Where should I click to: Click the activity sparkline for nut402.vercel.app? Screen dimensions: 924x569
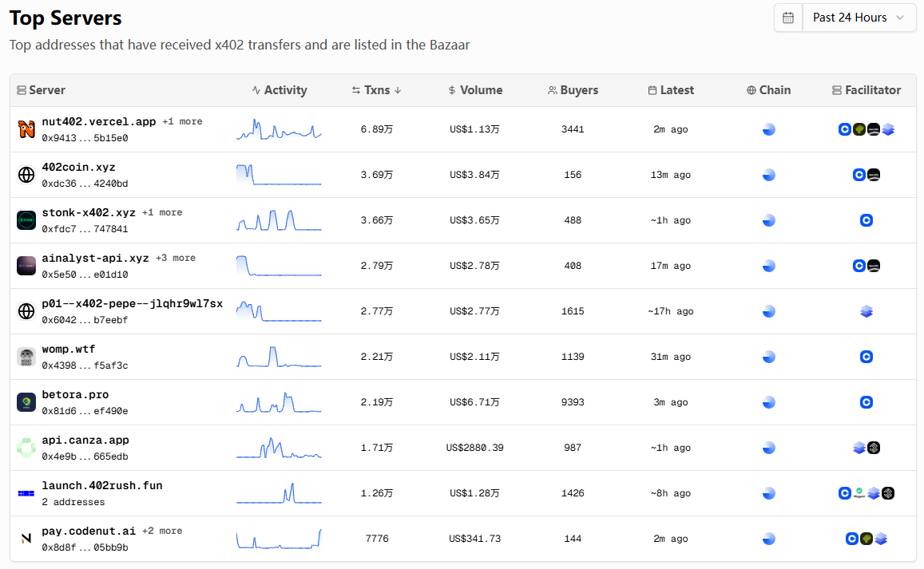tap(279, 129)
